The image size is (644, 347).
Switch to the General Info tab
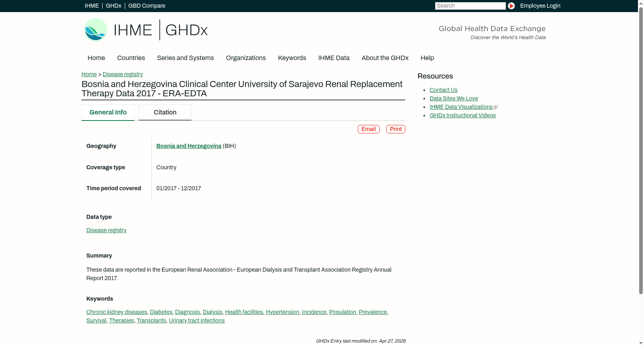pos(108,112)
